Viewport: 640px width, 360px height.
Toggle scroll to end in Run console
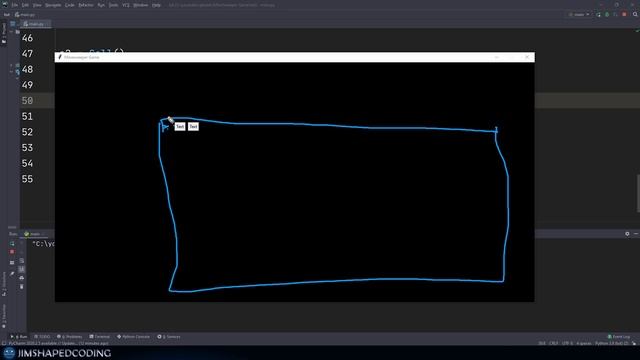pos(22,269)
